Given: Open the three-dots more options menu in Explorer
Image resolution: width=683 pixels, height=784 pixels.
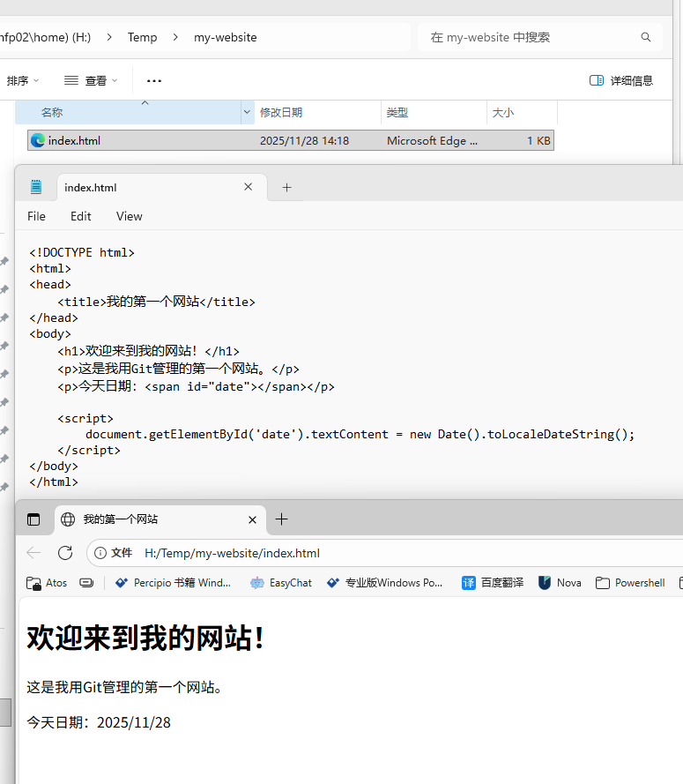Looking at the screenshot, I should click(x=154, y=80).
